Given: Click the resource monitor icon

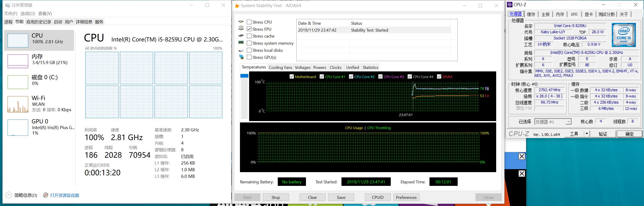Looking at the screenshot, I should pyautogui.click(x=46, y=195).
